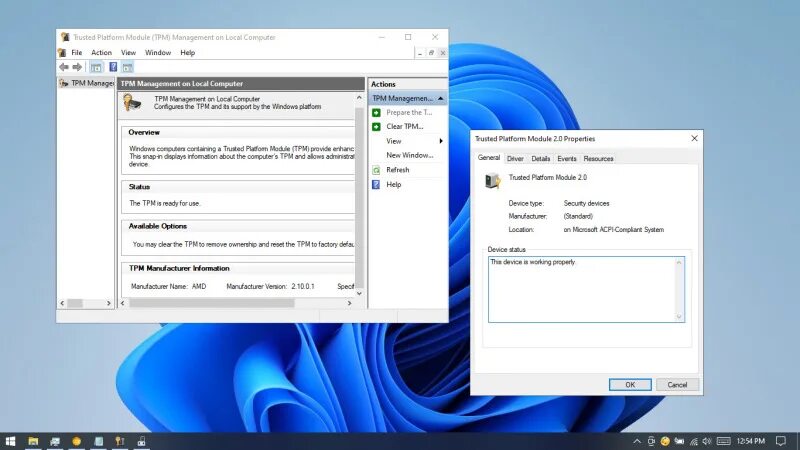The image size is (800, 450).
Task: Open the notification center icon
Action: click(x=781, y=441)
